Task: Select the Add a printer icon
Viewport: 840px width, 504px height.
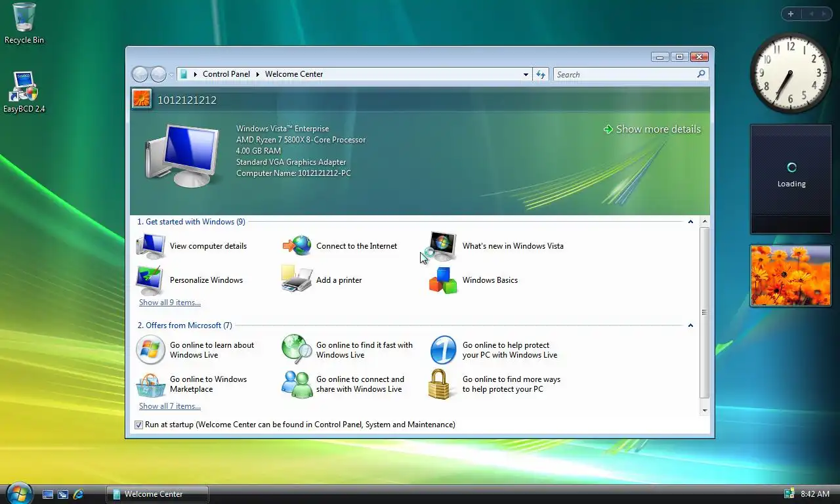Action: point(297,279)
